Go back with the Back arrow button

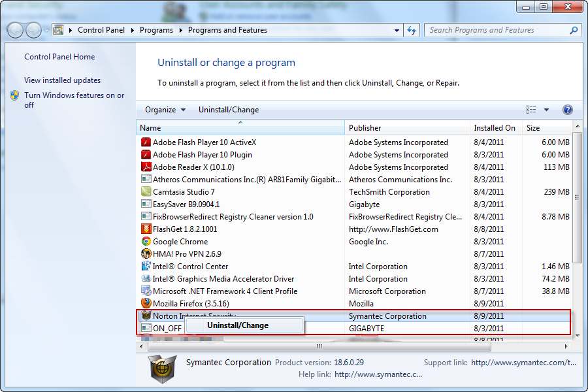pos(16,30)
